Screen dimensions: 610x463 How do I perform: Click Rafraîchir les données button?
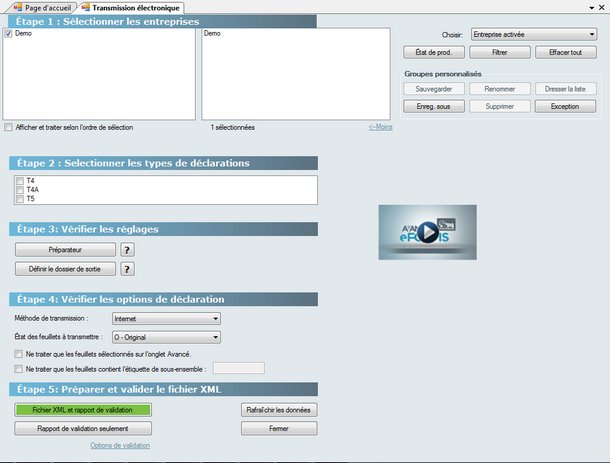[x=279, y=410]
